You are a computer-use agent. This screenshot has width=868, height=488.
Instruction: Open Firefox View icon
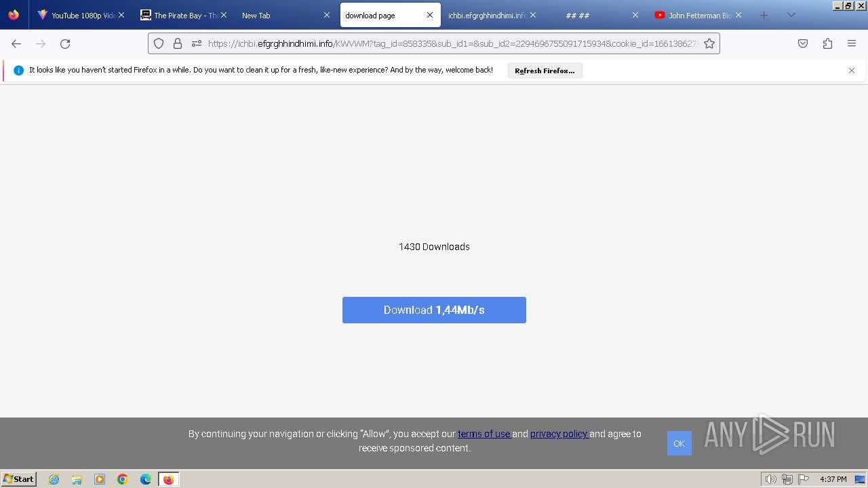point(14,15)
